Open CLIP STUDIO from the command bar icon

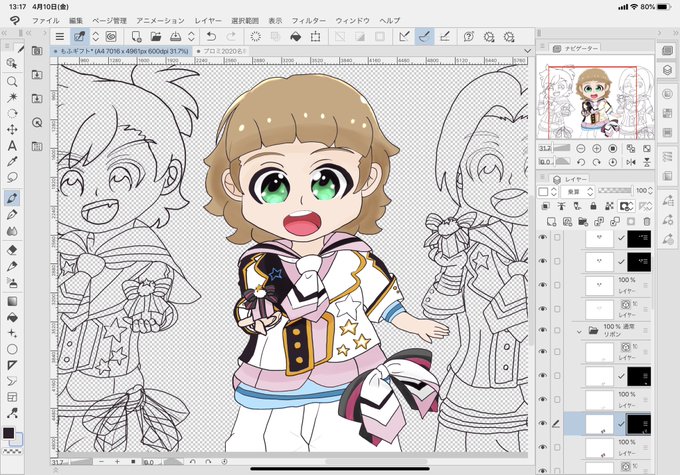pos(111,37)
